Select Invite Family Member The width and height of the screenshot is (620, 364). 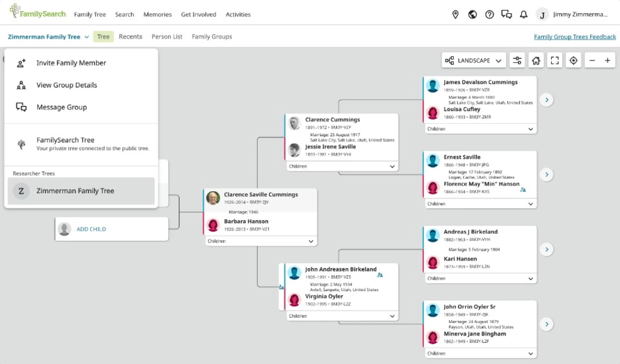tap(81, 63)
